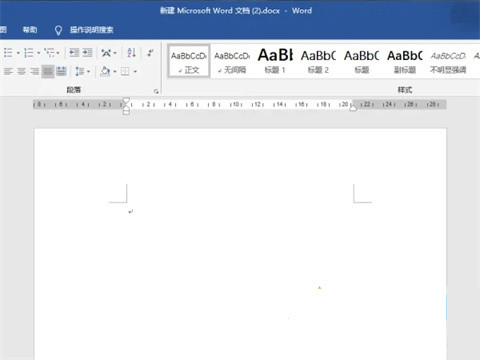The width and height of the screenshot is (480, 360).
Task: Expand the line spacing dropdown arrow
Action: click(88, 71)
